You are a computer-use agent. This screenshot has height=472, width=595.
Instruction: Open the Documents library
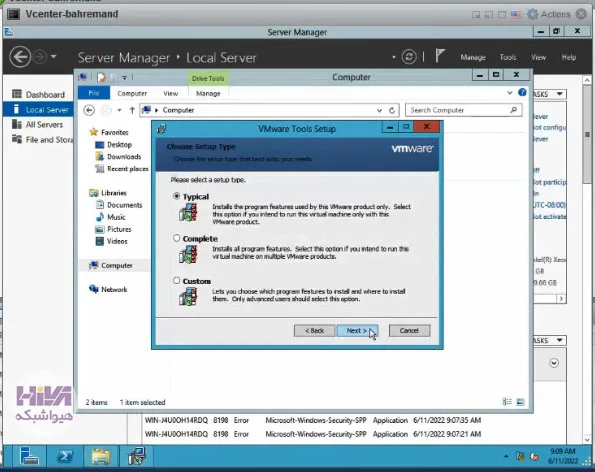(124, 205)
